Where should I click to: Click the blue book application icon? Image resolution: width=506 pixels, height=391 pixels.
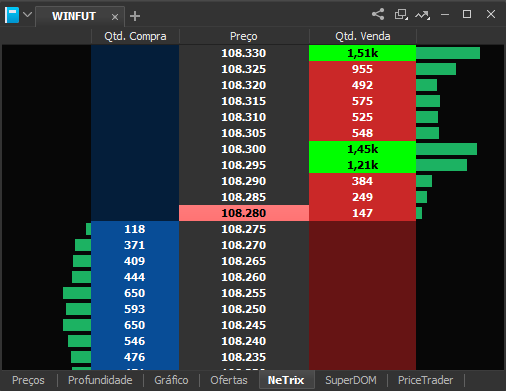pyautogui.click(x=12, y=15)
